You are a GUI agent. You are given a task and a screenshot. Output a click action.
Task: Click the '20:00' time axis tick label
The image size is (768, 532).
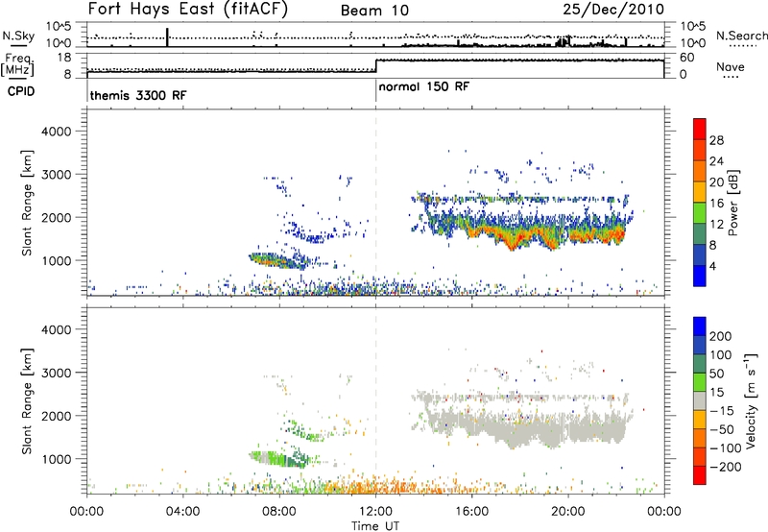pyautogui.click(x=567, y=512)
